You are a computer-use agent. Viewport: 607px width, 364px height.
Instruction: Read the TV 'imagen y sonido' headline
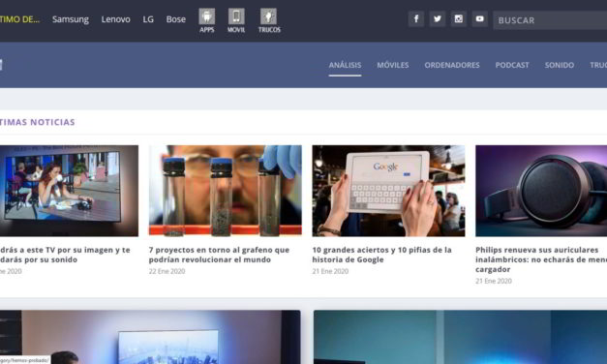(x=65, y=255)
